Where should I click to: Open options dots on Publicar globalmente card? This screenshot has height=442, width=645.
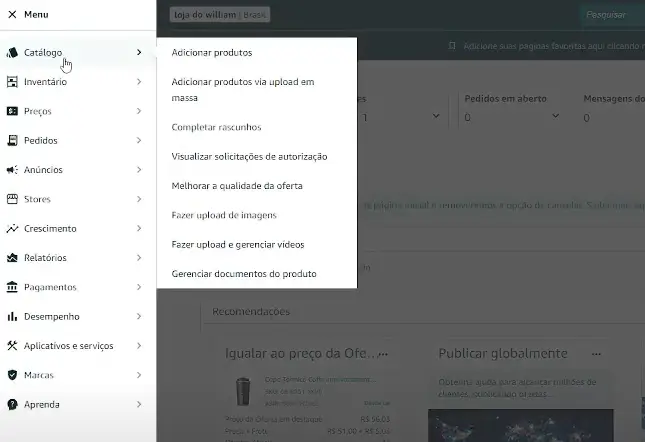click(596, 354)
